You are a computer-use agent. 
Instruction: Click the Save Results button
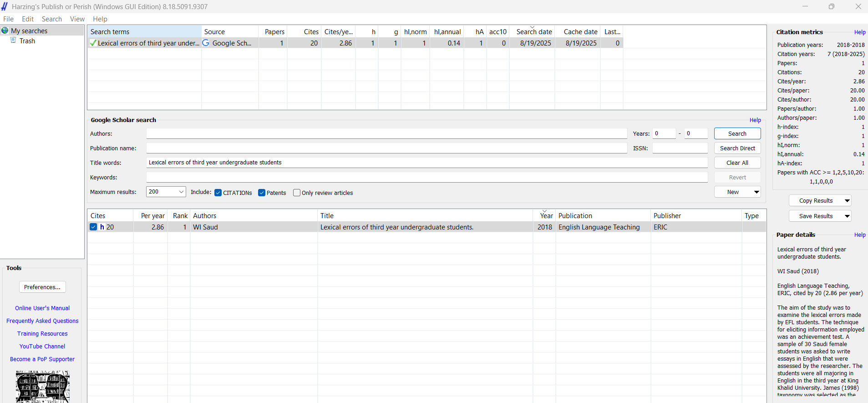coord(816,216)
